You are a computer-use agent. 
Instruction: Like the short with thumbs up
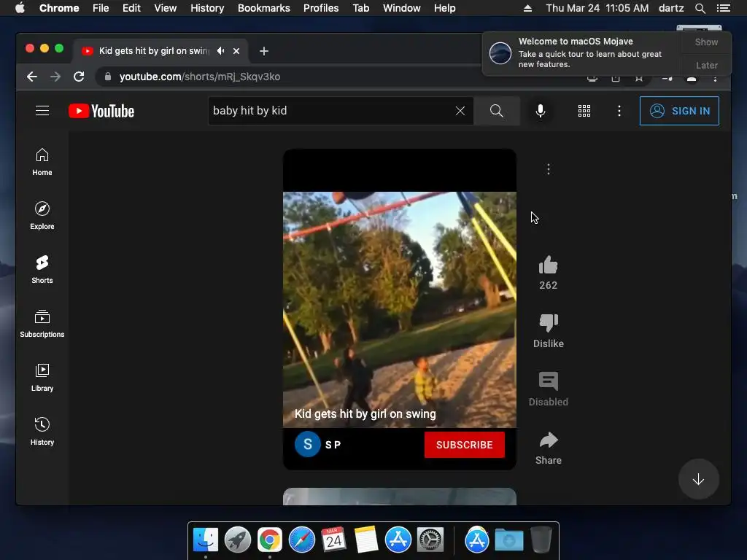[549, 265]
